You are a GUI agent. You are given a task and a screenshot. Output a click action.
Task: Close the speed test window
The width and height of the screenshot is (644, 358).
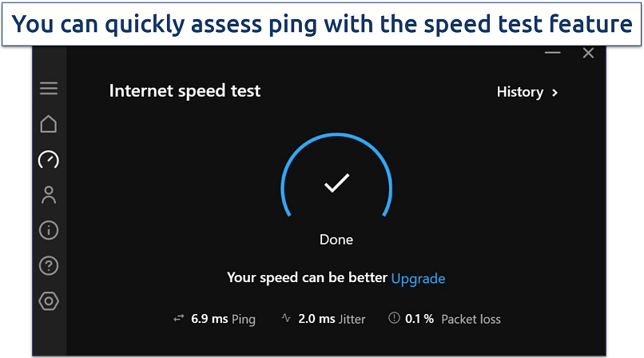point(588,54)
